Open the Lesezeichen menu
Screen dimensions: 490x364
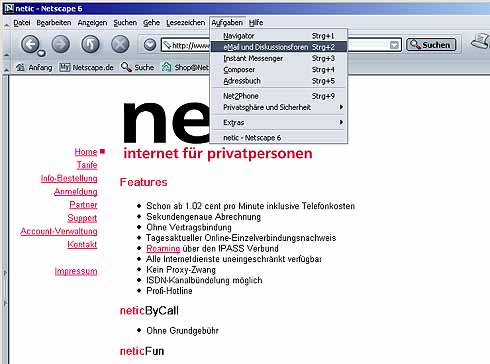coord(185,23)
